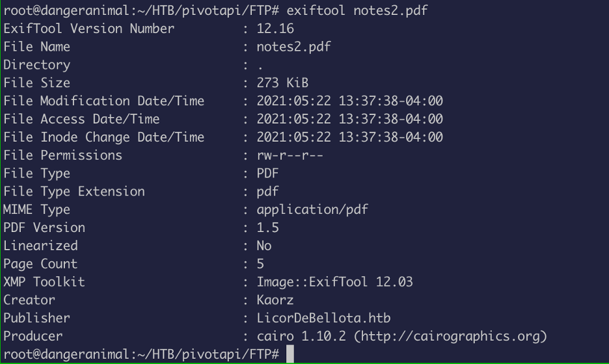Click the rw-r--r-- permissions string
The width and height of the screenshot is (609, 364).
coord(290,155)
